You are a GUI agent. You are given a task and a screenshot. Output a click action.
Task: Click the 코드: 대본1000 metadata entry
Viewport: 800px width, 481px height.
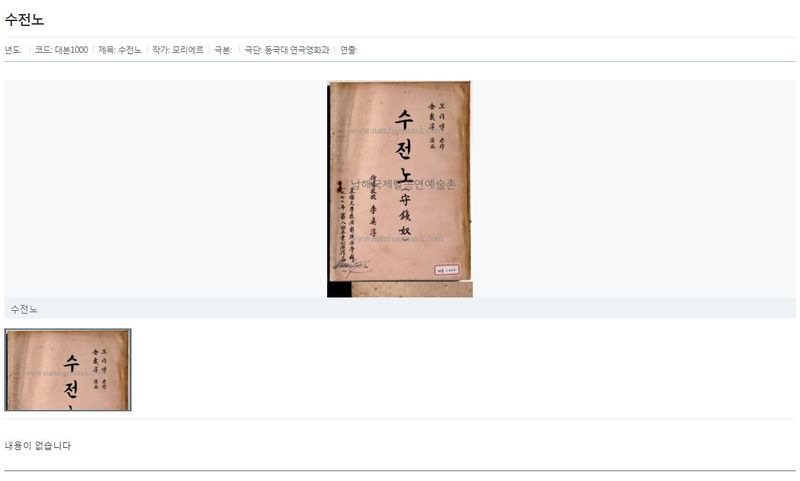point(61,50)
